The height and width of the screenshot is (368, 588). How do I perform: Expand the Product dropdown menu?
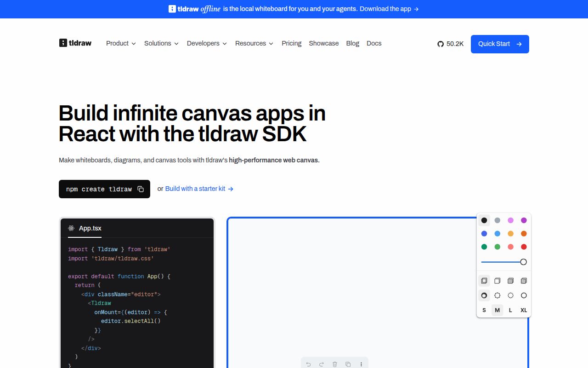click(121, 43)
